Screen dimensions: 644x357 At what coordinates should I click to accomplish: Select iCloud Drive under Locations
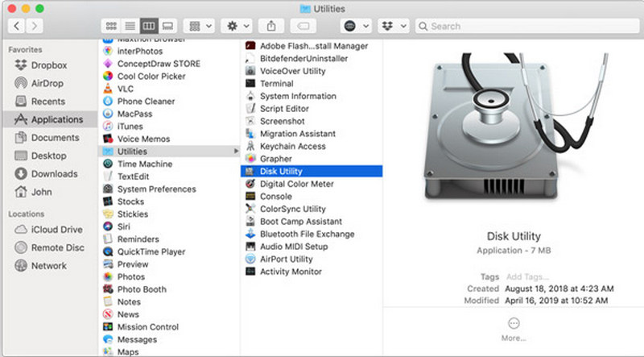pyautogui.click(x=56, y=230)
